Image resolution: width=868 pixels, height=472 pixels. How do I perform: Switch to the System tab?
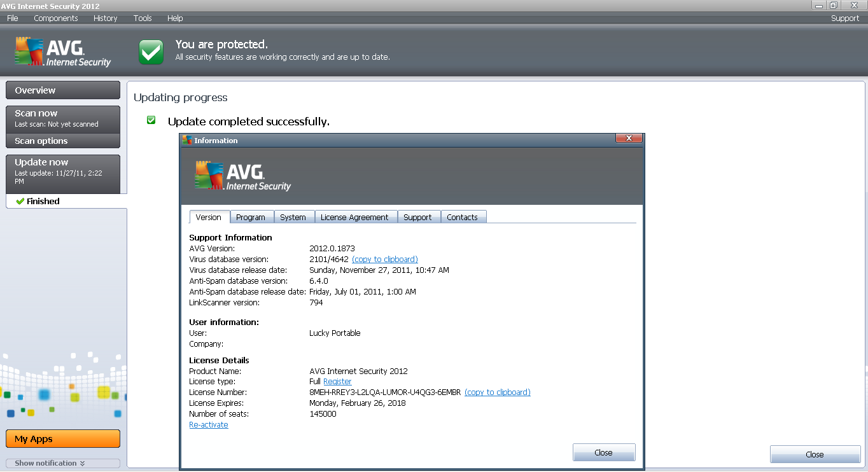(x=293, y=217)
